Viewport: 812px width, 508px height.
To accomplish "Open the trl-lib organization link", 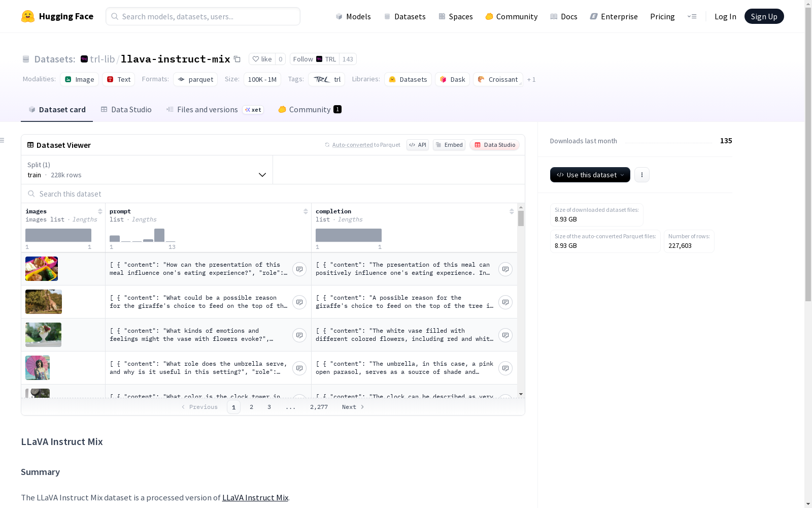I will 103,59.
